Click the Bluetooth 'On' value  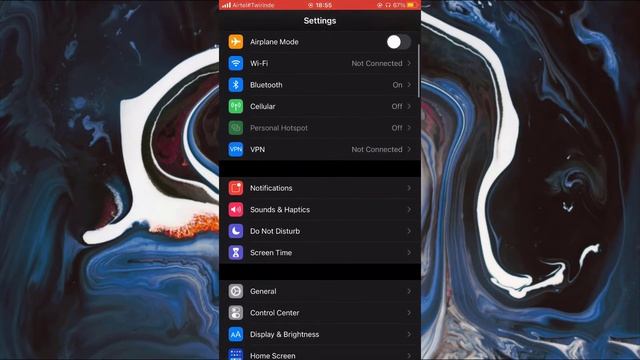point(397,85)
